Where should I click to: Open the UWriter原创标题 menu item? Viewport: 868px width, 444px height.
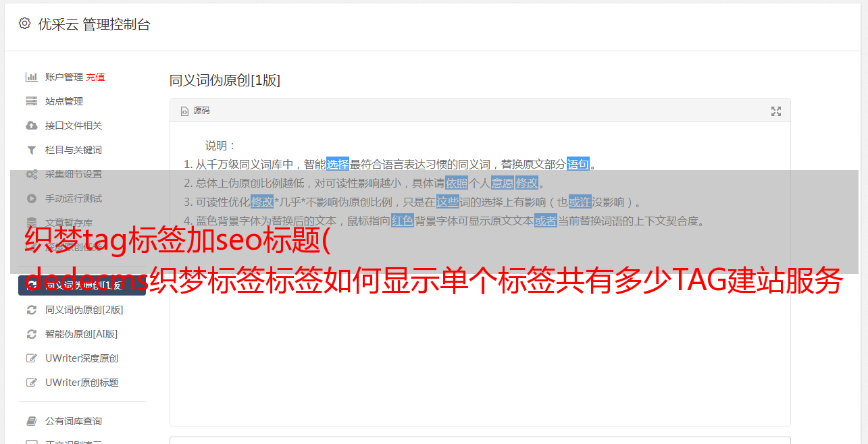82,383
